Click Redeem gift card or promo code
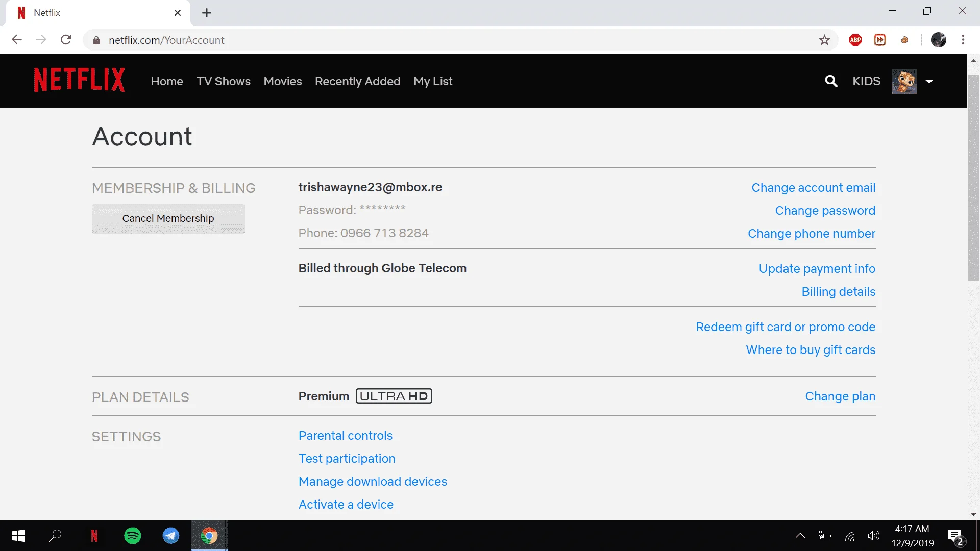This screenshot has width=980, height=551. point(786,327)
